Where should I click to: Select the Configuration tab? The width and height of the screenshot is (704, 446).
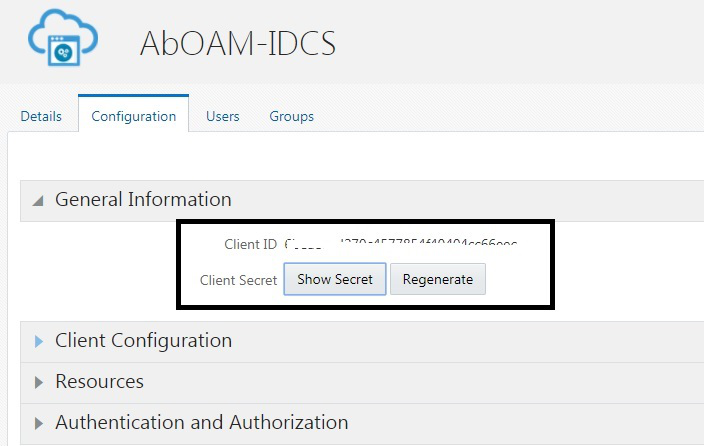pos(133,116)
